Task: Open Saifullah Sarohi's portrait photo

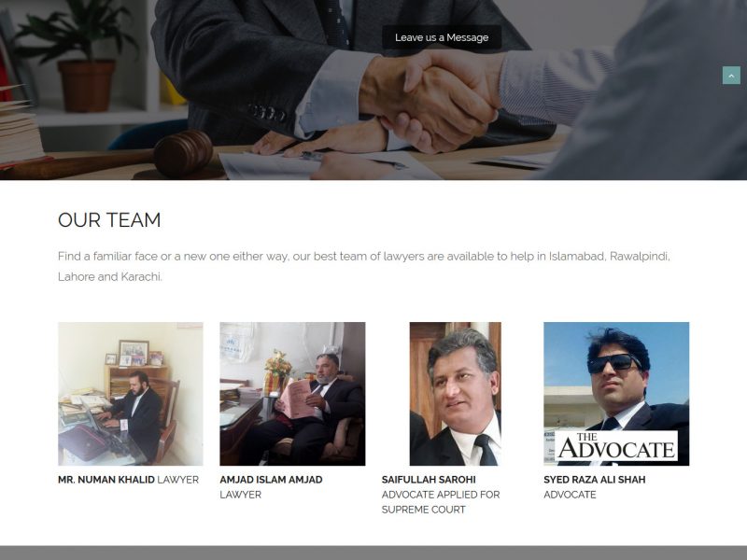Action: coord(455,394)
